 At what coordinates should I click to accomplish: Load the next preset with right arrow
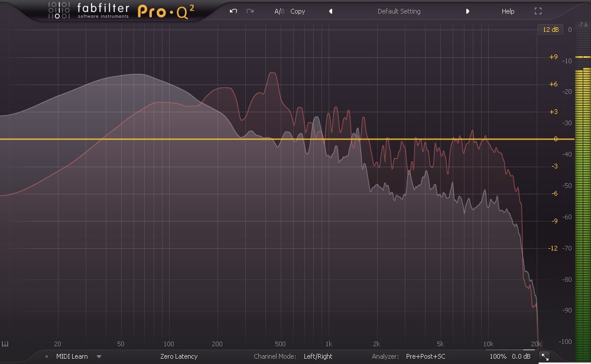[467, 11]
